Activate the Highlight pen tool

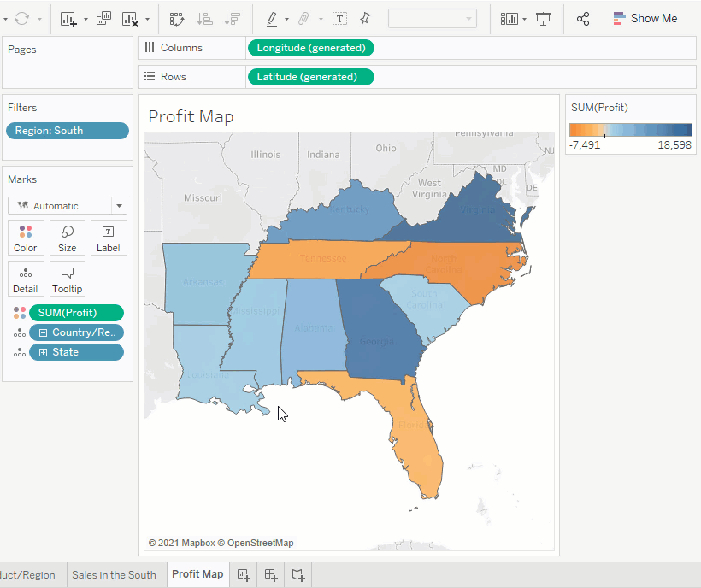click(273, 18)
